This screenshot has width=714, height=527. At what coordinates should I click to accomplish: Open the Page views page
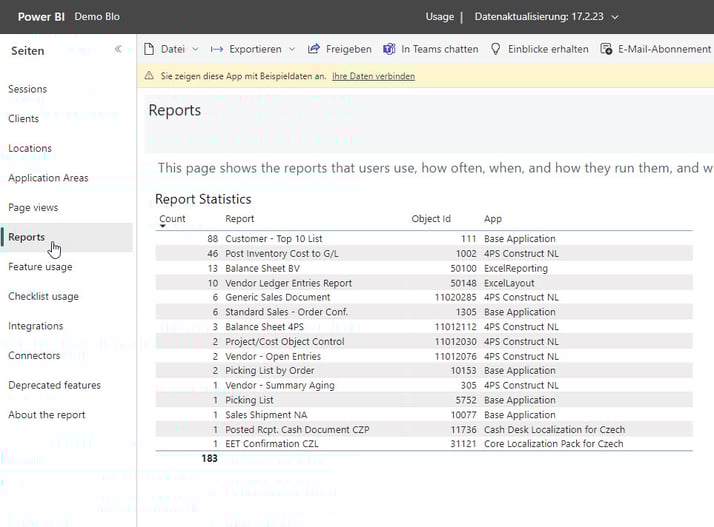(x=33, y=207)
